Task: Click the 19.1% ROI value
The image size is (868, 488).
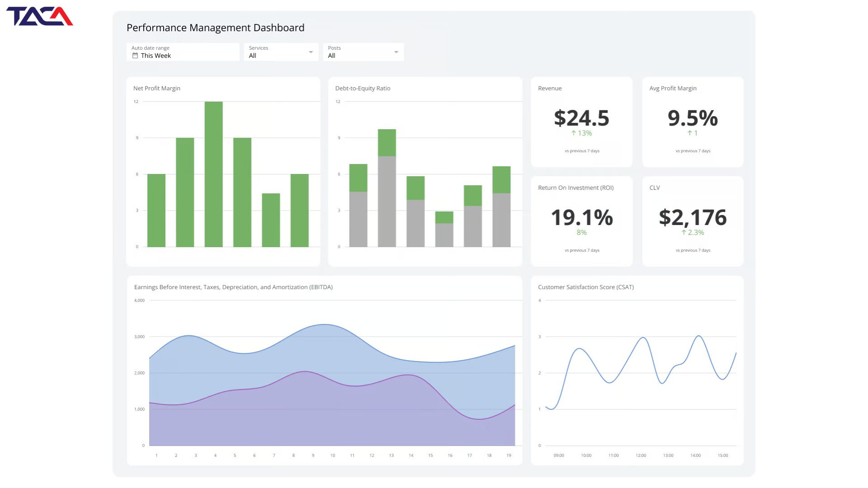Action: [581, 217]
